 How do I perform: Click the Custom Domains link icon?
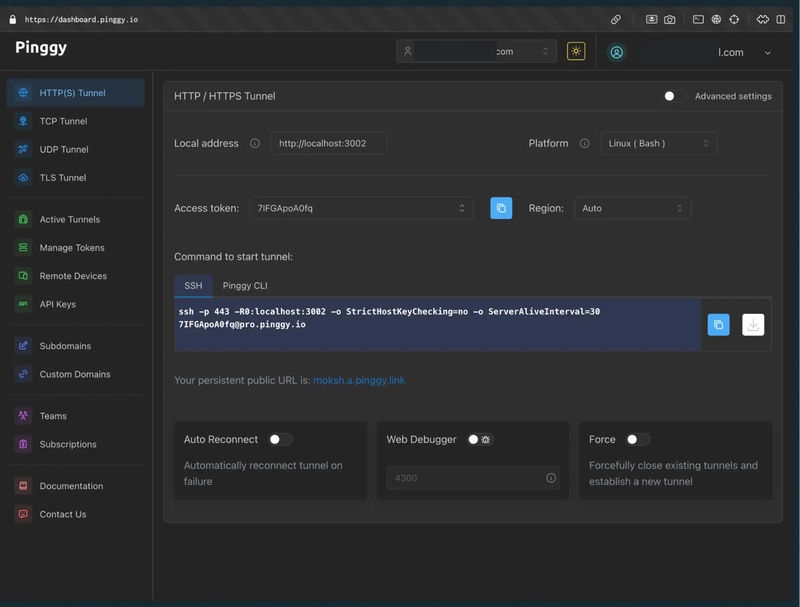point(23,374)
